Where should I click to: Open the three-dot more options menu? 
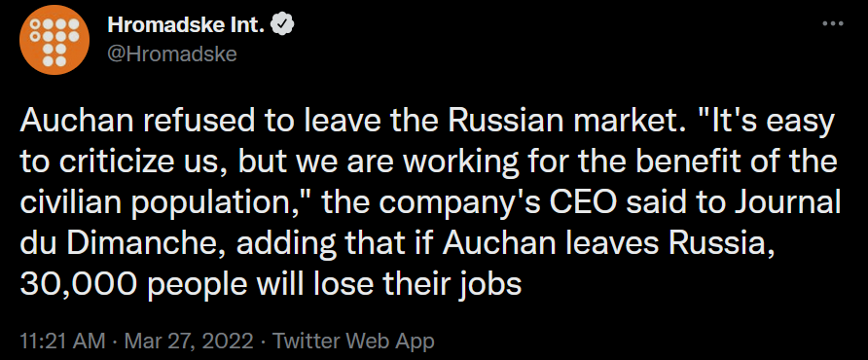point(833,25)
